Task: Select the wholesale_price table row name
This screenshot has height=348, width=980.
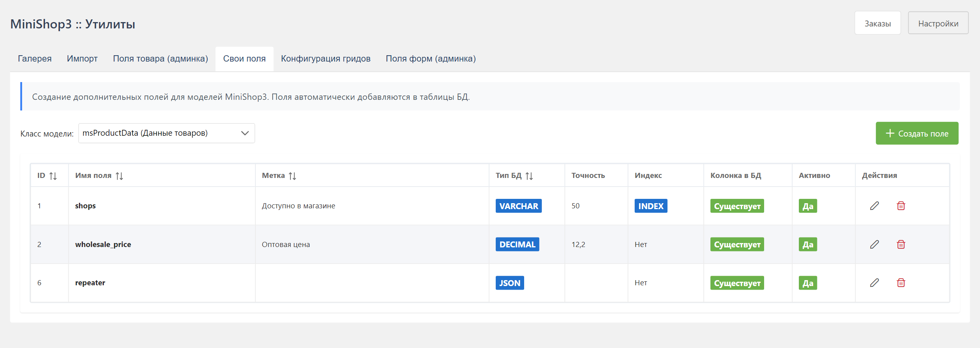Action: click(103, 244)
